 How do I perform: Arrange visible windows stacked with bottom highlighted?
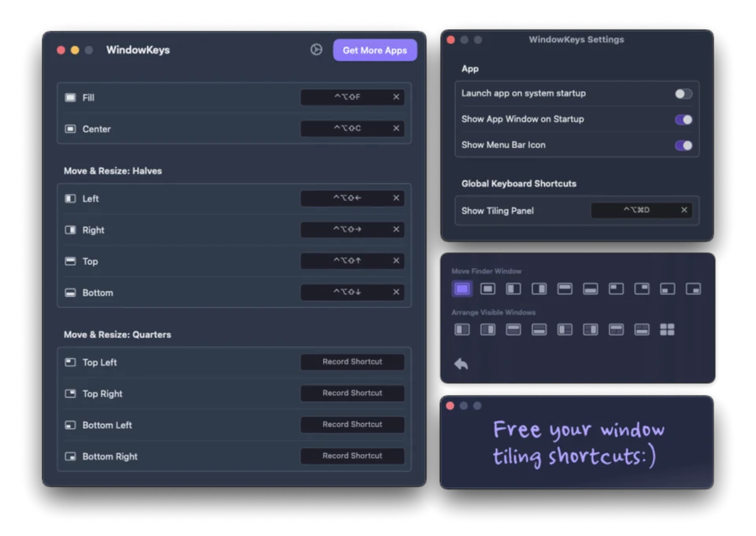pyautogui.click(x=539, y=329)
